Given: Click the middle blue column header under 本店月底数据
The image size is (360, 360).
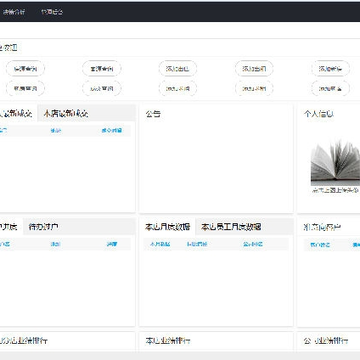Looking at the screenshot, I should 197,244.
